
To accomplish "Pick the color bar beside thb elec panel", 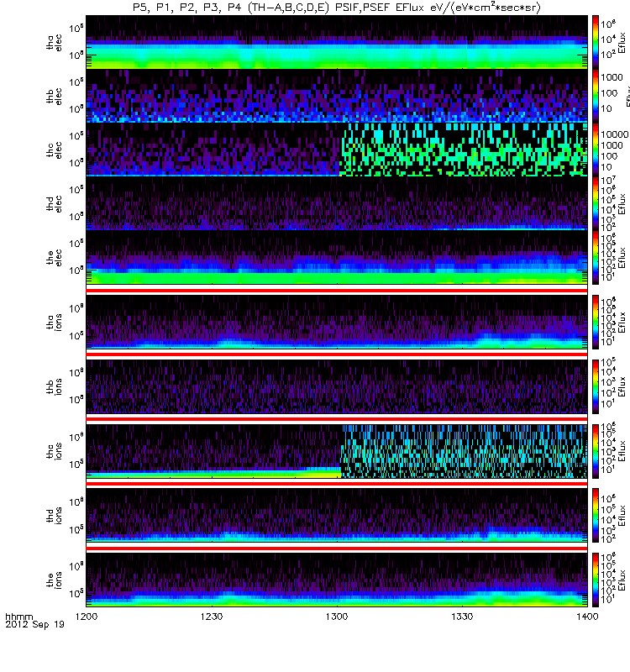I will click(x=596, y=96).
